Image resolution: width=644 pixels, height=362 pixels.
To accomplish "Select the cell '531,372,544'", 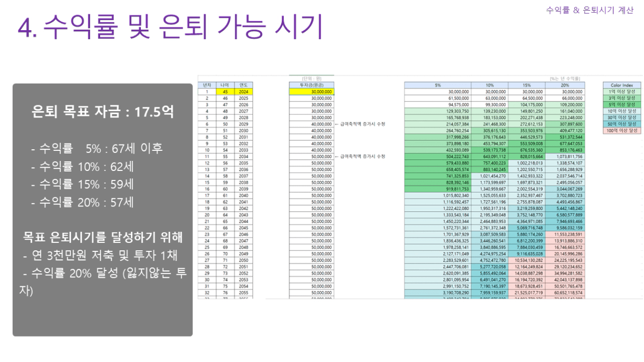I will click(x=565, y=137).
